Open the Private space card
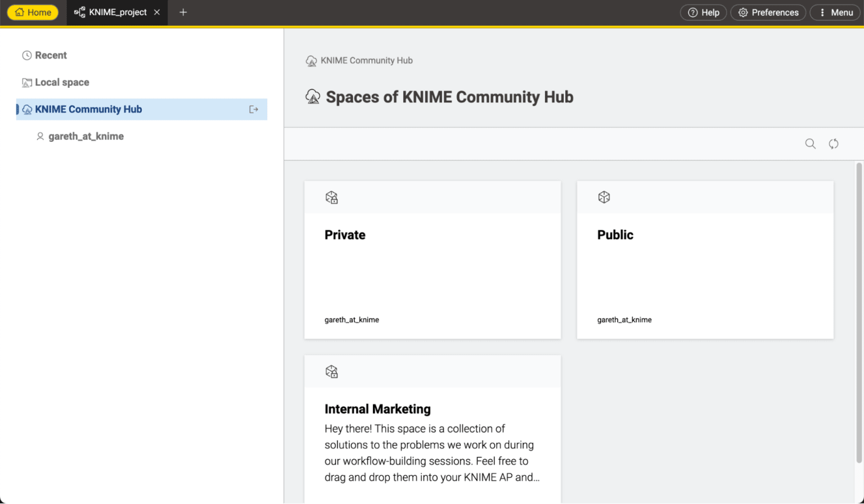864x504 pixels. pyautogui.click(x=433, y=260)
